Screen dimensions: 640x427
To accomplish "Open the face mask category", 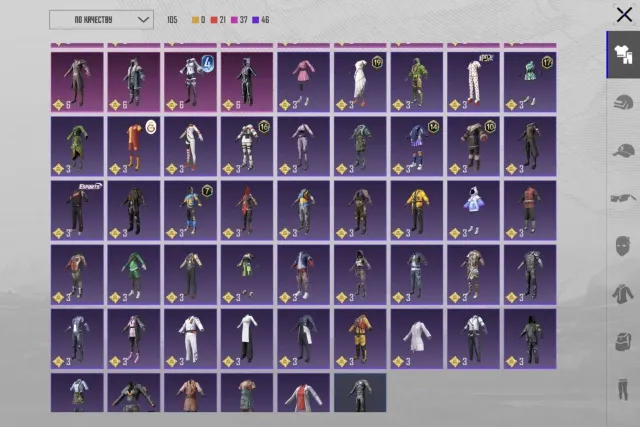I will tap(622, 246).
